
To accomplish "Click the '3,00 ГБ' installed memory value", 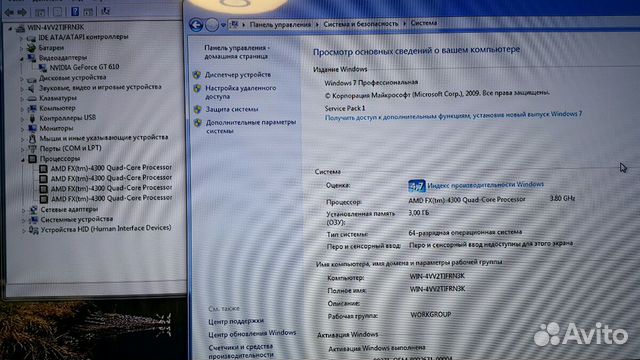I will tap(419, 213).
